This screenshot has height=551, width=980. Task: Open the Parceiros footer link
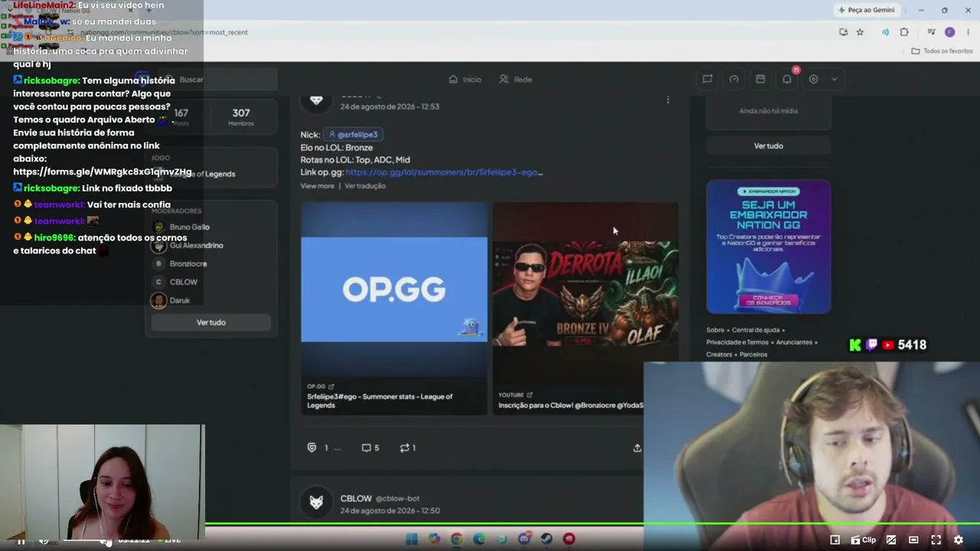[x=754, y=354]
